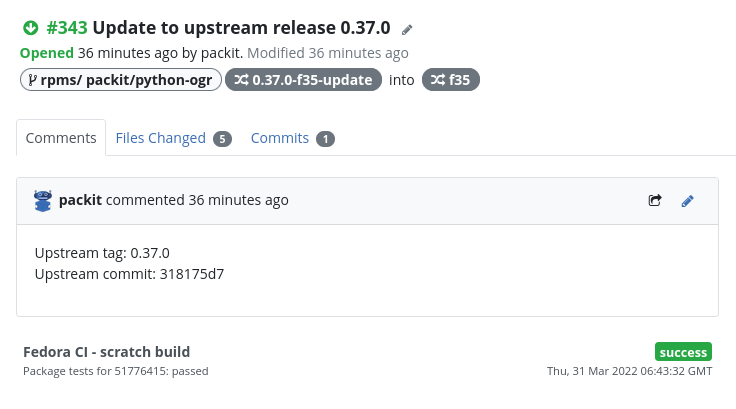736x409 pixels.
Task: Click the pencil icon to edit PR title
Action: [407, 30]
